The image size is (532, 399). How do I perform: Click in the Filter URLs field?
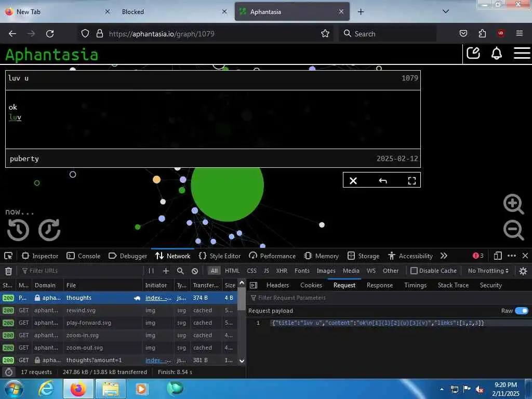(82, 271)
